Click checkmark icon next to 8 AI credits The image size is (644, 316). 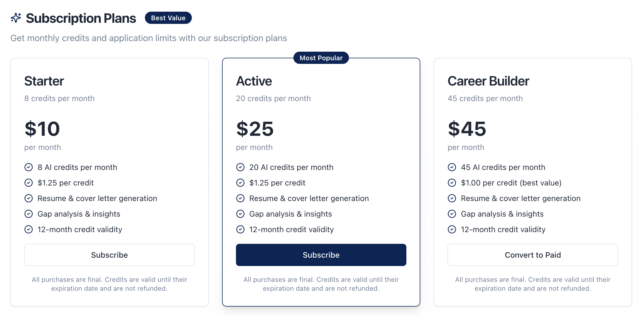29,167
